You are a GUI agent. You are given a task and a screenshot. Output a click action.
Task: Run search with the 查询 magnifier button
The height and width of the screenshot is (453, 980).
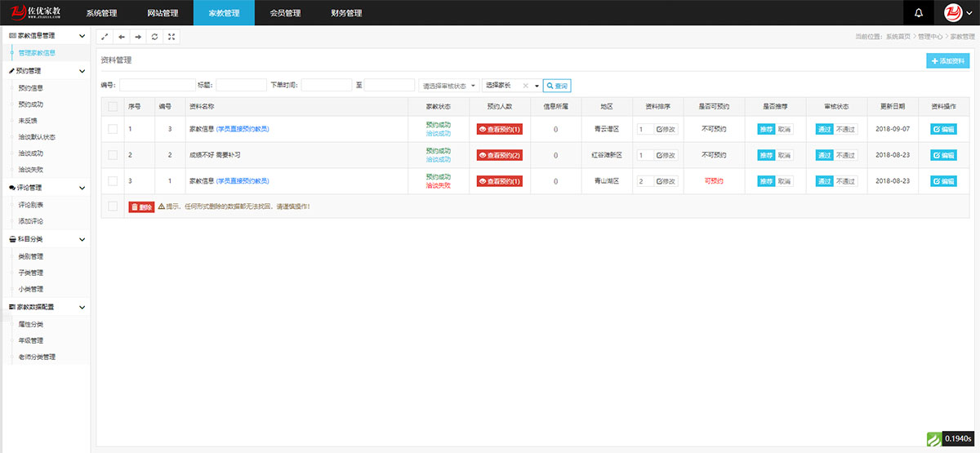[x=557, y=85]
